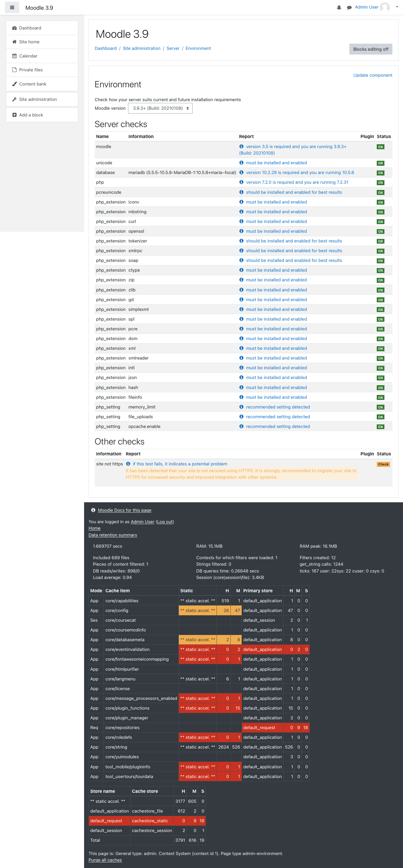
Task: Open the file_uploads recommended setting detected link
Action: point(278,417)
